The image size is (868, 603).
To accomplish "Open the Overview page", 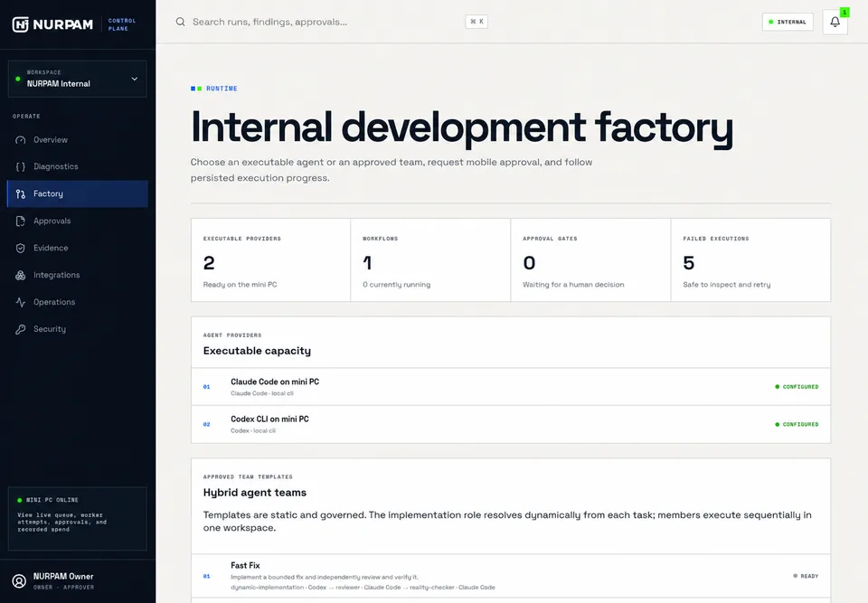I will point(78,140).
